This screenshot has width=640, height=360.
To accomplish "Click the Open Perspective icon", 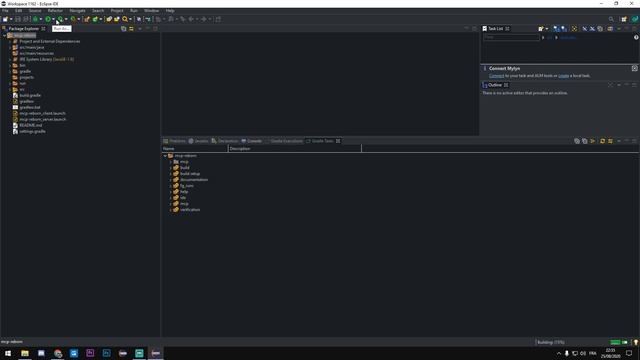I will (x=624, y=19).
